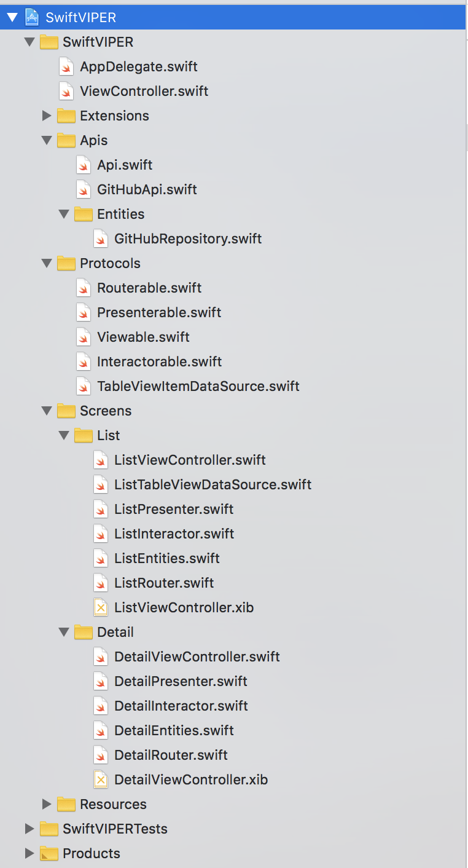Click the ViewController.swift Swift file icon

66,91
